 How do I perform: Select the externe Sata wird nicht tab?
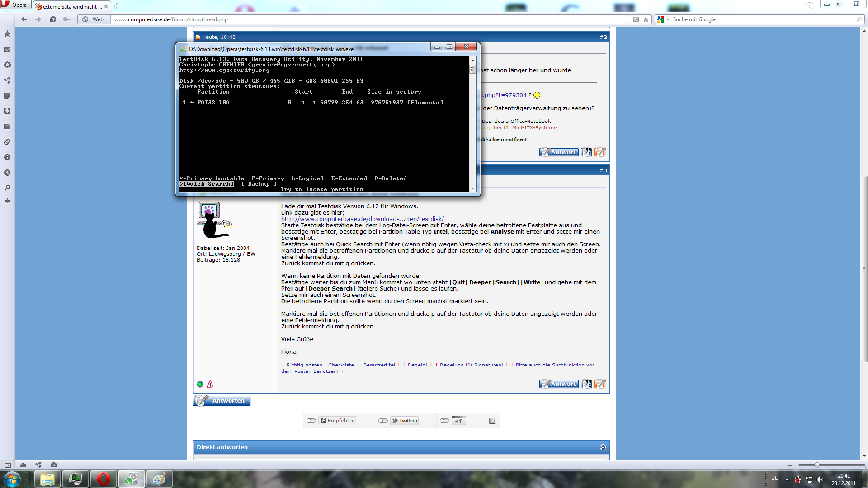tap(71, 6)
